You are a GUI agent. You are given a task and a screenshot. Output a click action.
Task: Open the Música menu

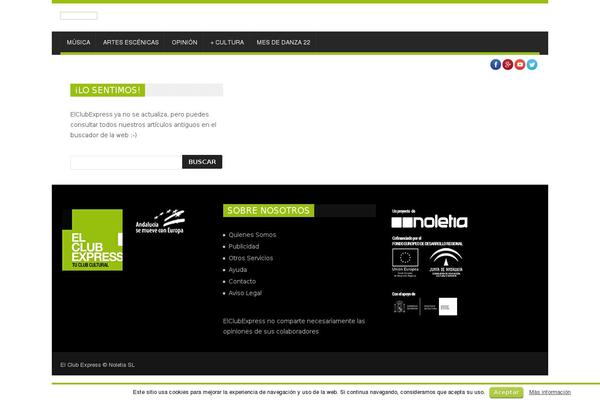[x=78, y=42]
